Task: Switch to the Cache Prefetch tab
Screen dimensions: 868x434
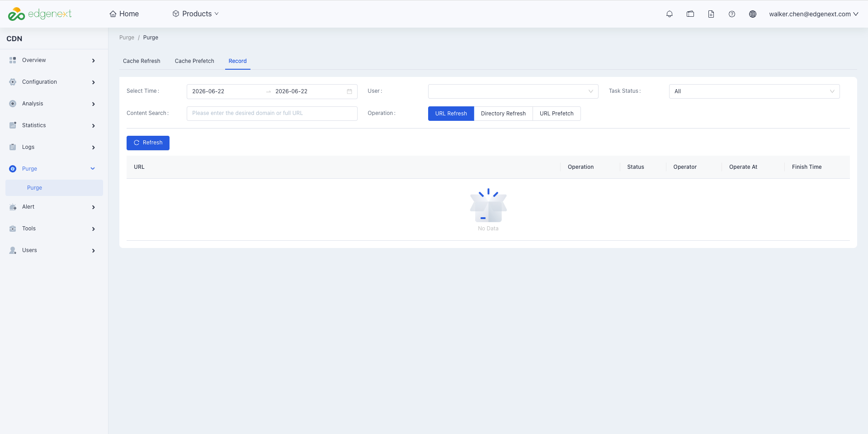Action: [194, 61]
